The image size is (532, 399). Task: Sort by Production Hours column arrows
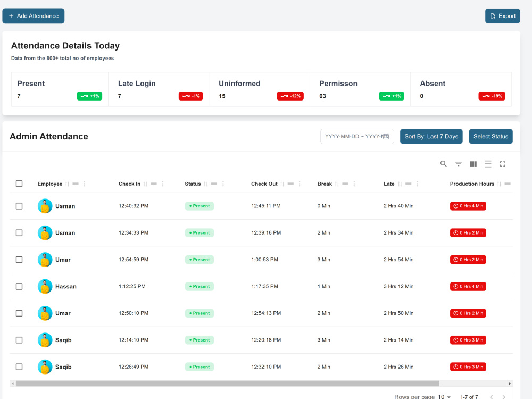point(499,184)
